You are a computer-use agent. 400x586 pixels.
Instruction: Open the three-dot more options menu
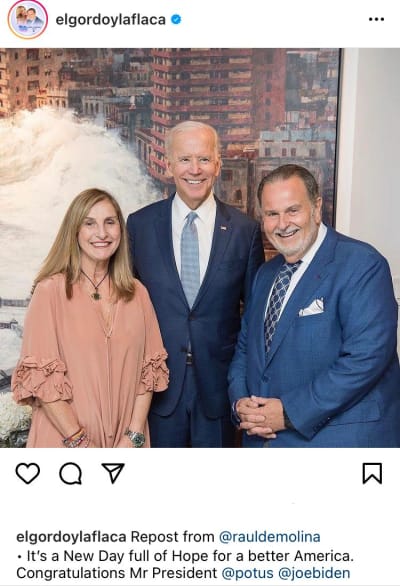pyautogui.click(x=376, y=19)
